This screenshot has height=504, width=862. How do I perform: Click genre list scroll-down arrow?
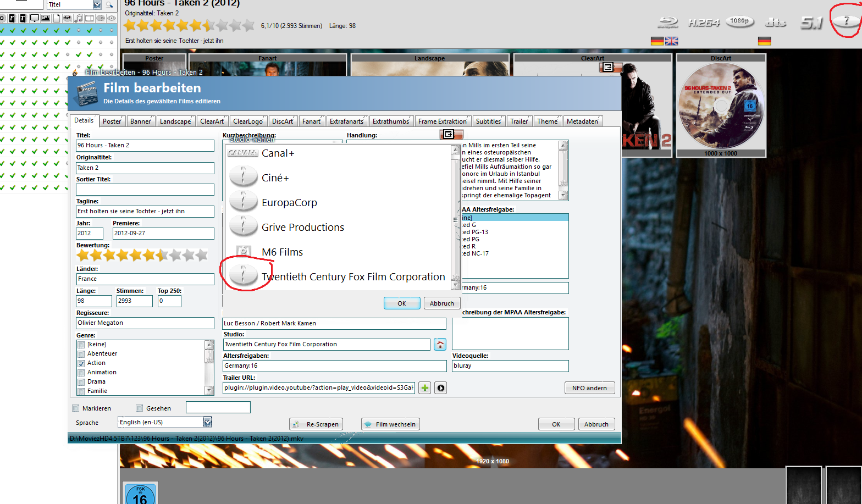tap(209, 391)
